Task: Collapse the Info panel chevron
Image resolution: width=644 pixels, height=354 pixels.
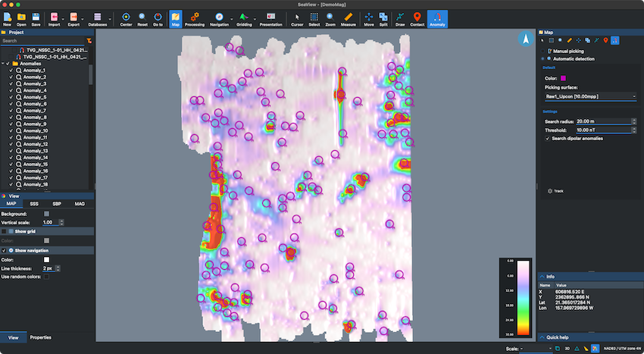Action: pos(542,277)
